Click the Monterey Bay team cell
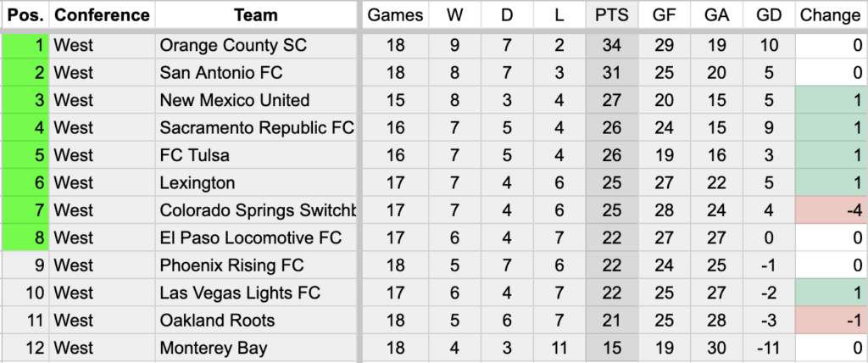The height and width of the screenshot is (363, 868). 256,348
